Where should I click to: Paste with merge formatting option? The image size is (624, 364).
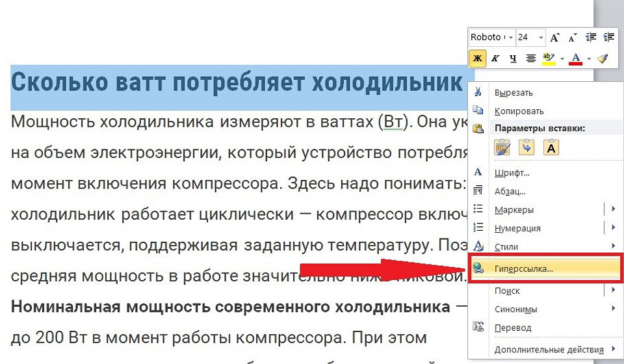[526, 147]
